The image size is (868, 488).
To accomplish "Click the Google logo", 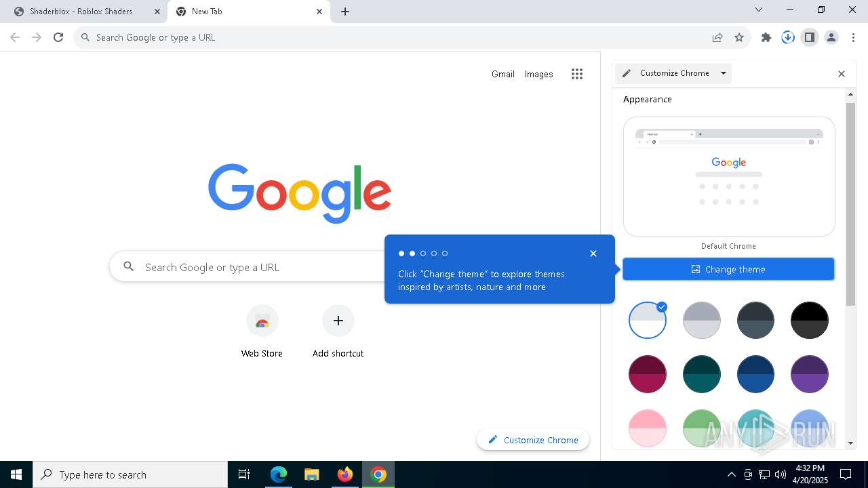I will pos(300,192).
